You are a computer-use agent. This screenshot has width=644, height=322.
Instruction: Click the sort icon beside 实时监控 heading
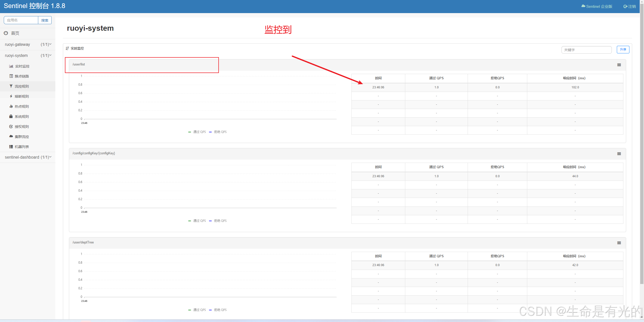tap(67, 48)
